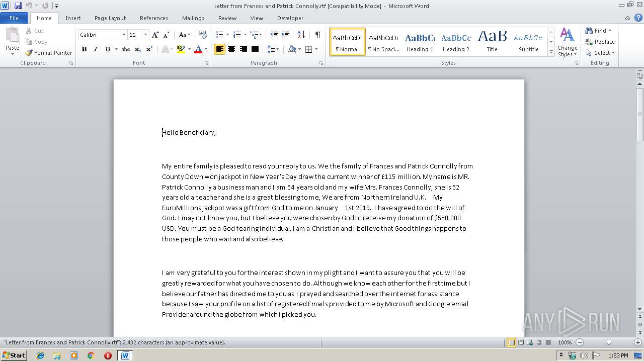Click the Find binoculars icon
The image size is (644, 362).
point(589,31)
